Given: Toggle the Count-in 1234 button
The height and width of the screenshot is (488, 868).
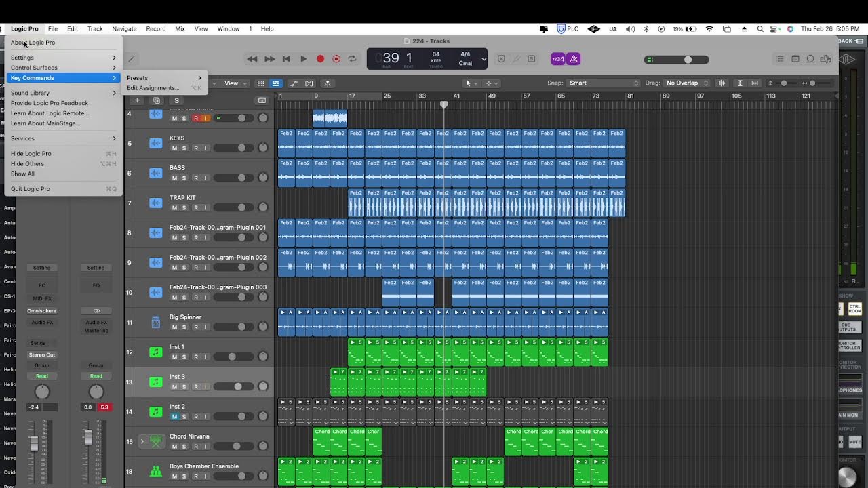Looking at the screenshot, I should coord(558,59).
